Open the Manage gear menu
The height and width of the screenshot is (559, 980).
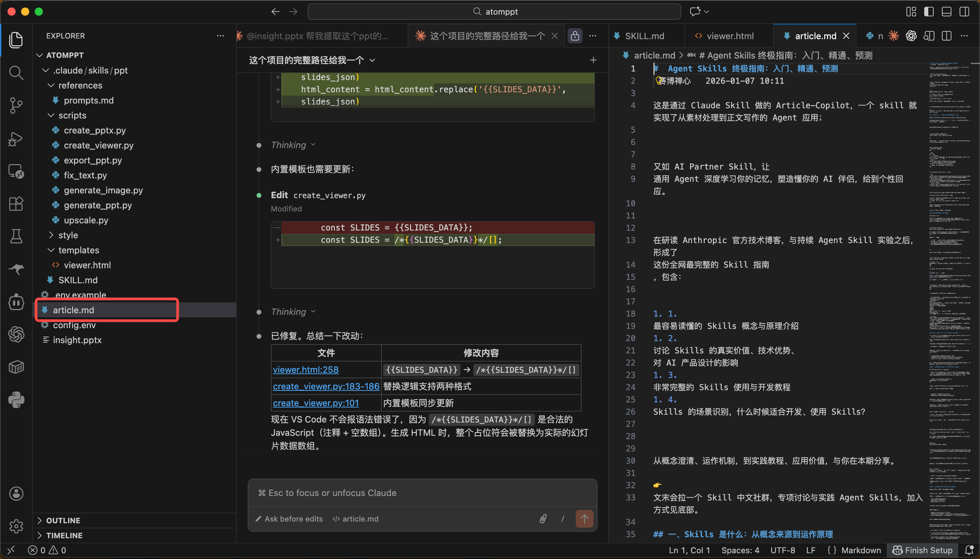[16, 526]
